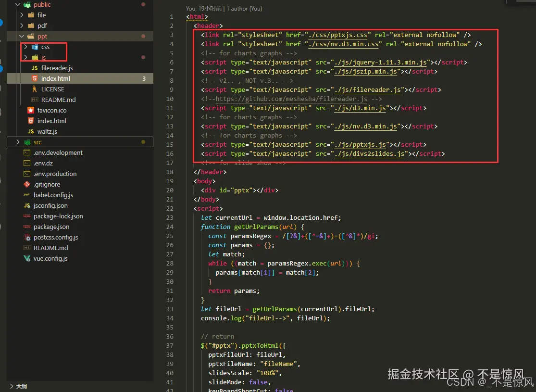Expand the src folder chevron

(x=18, y=142)
